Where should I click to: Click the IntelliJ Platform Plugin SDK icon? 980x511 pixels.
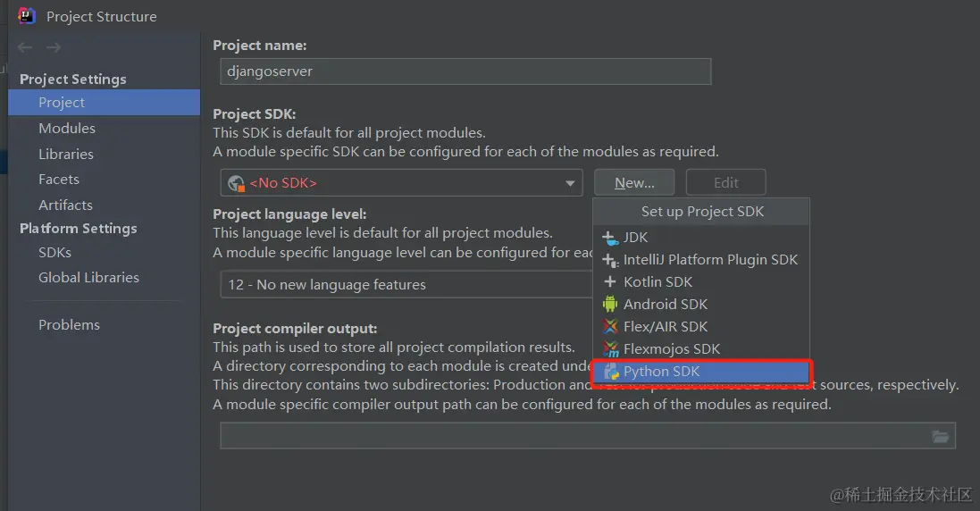pos(610,260)
